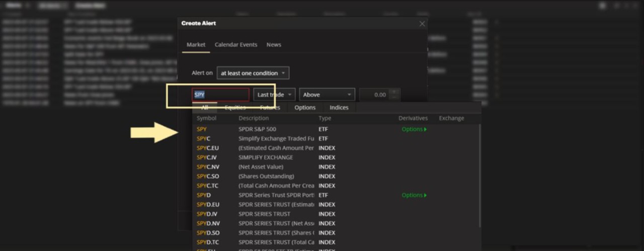Click '(Net Asset Value)' description

(x=261, y=166)
